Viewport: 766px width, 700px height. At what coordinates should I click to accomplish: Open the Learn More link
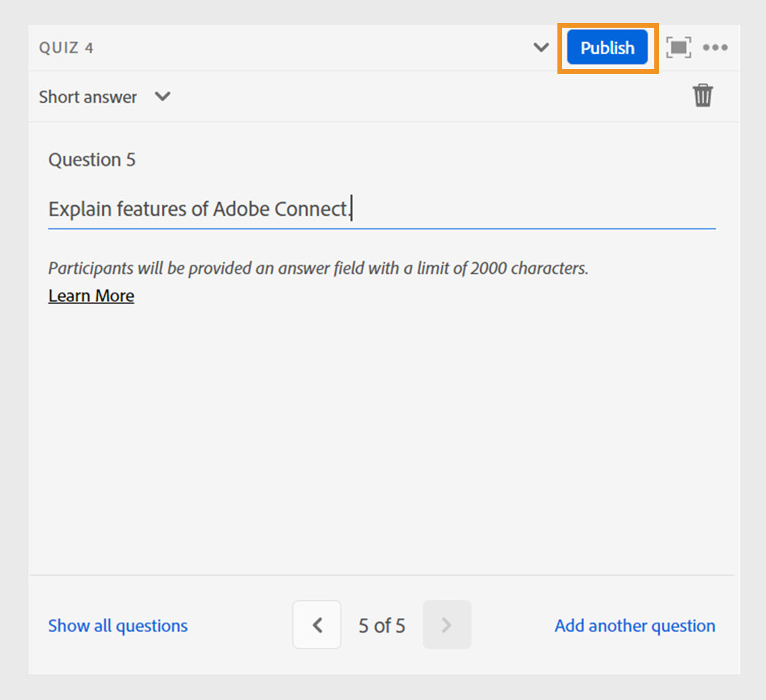click(91, 296)
